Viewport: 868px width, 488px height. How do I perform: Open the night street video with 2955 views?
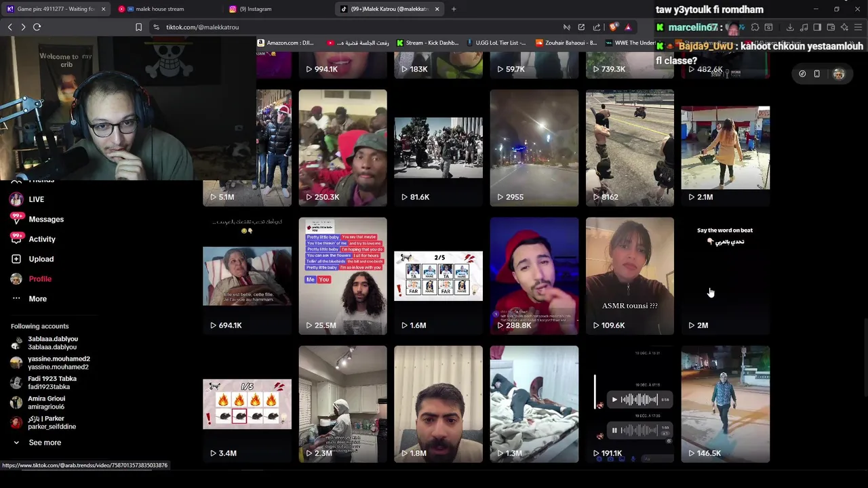click(x=534, y=148)
